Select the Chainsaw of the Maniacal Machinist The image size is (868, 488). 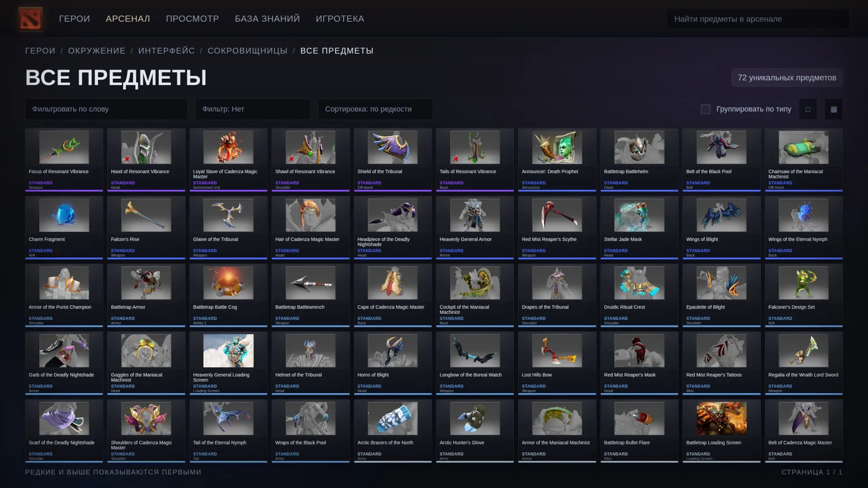804,160
